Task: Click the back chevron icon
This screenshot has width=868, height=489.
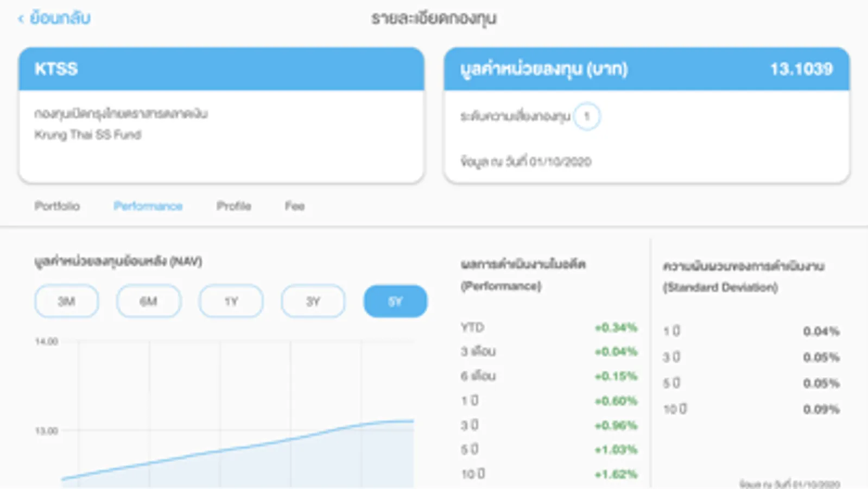Action: [x=21, y=19]
